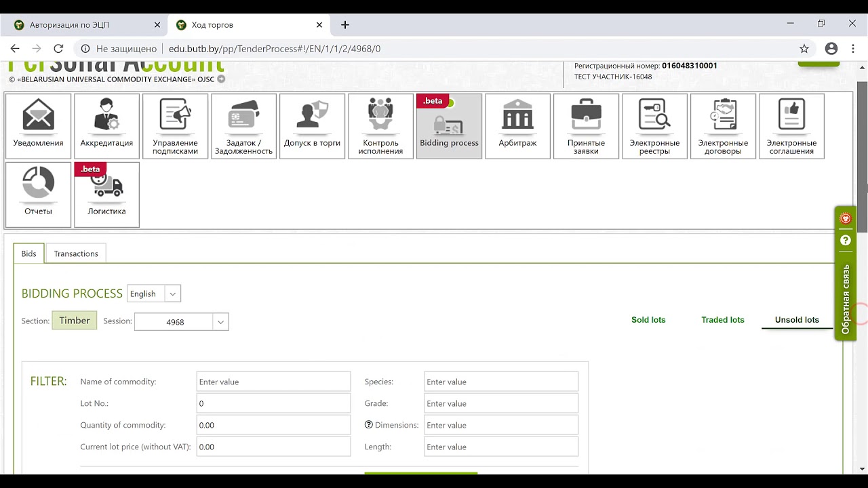
Task: Open Задаток / Задолженность tile
Action: tap(243, 126)
